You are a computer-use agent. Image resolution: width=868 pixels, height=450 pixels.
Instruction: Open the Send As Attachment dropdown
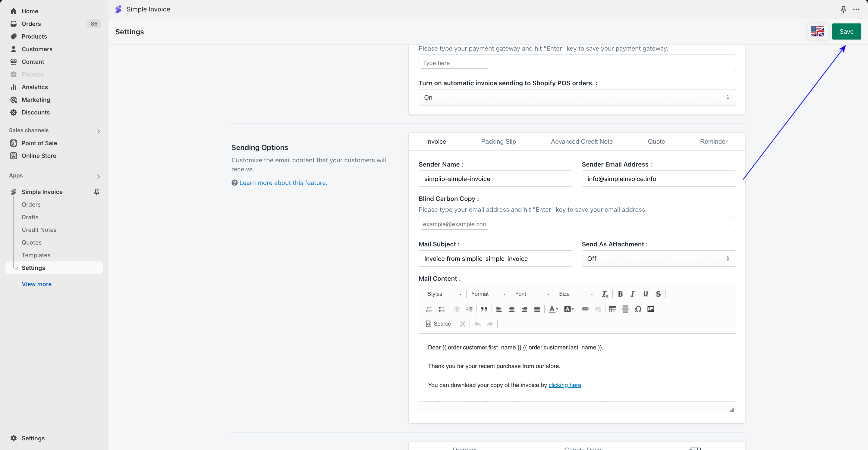click(x=659, y=258)
